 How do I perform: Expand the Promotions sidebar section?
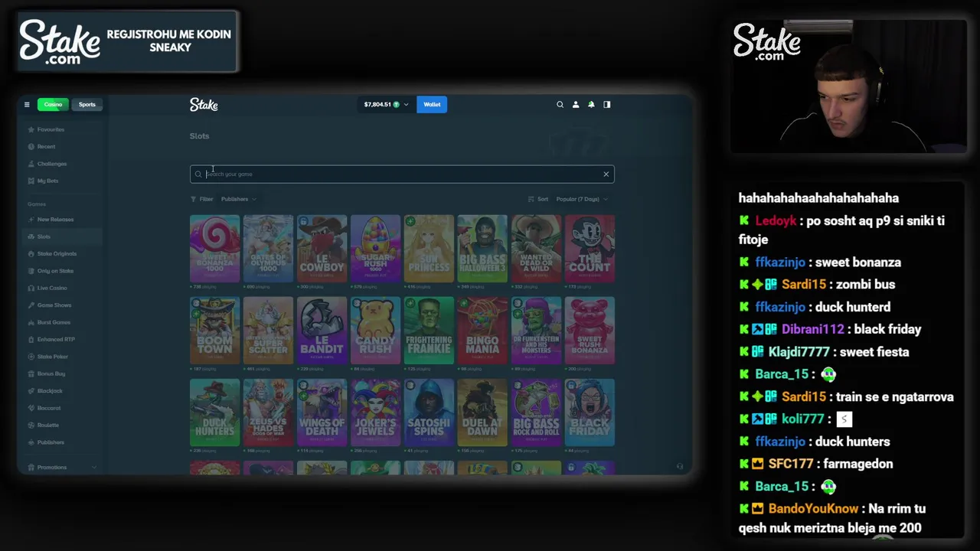coord(61,467)
